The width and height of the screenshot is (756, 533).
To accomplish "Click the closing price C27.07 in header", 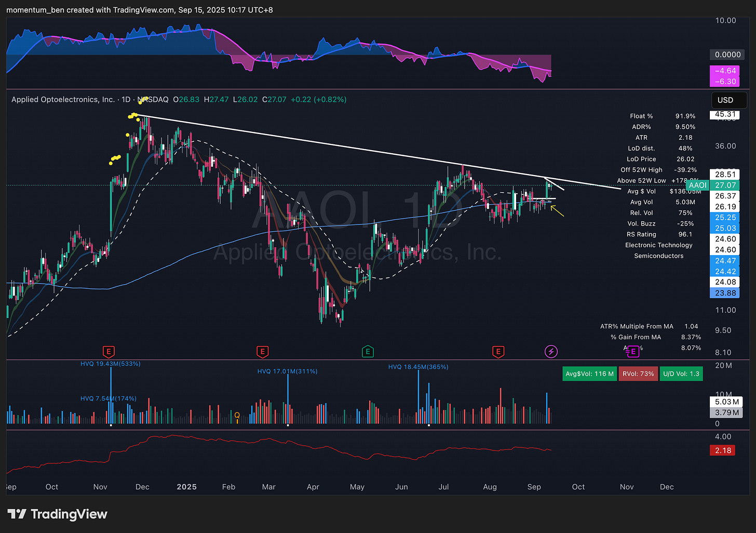I will coord(274,99).
